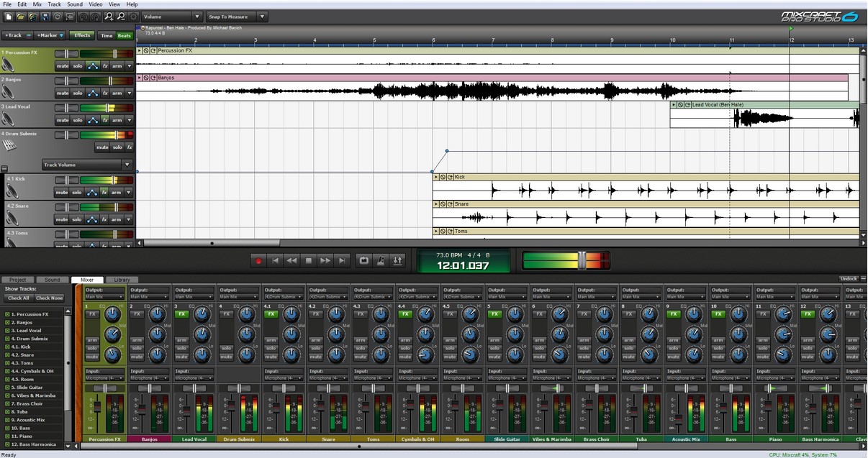Click the master volume slider handle
Image resolution: width=868 pixels, height=458 pixels.
tap(582, 260)
